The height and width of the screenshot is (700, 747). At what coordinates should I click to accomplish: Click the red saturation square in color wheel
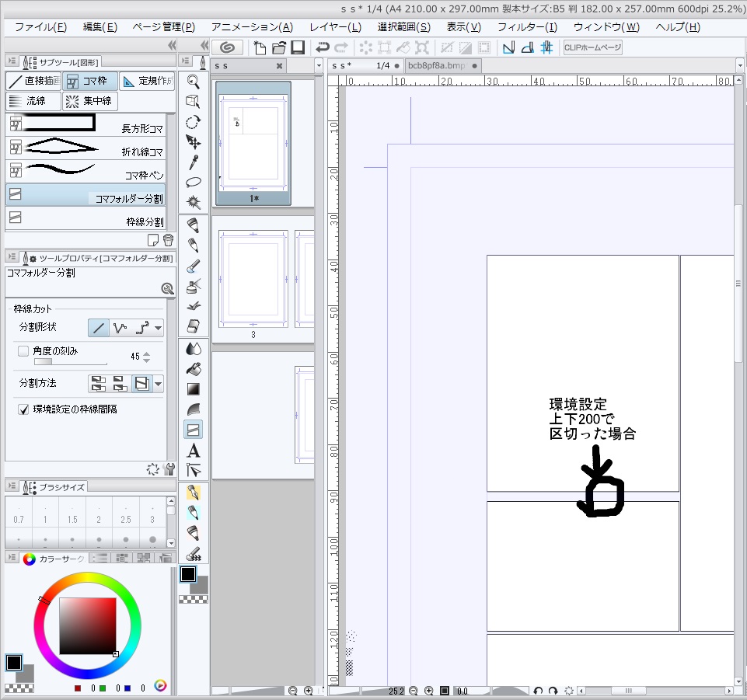(x=88, y=626)
